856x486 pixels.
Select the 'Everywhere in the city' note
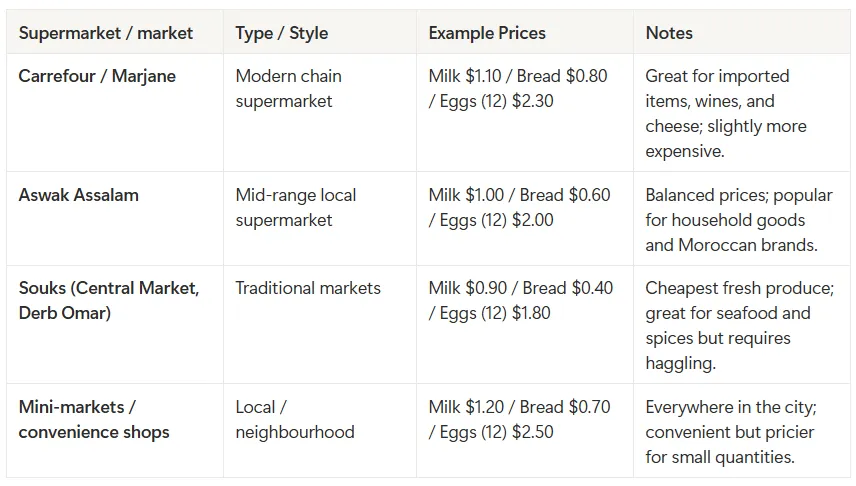click(x=731, y=432)
